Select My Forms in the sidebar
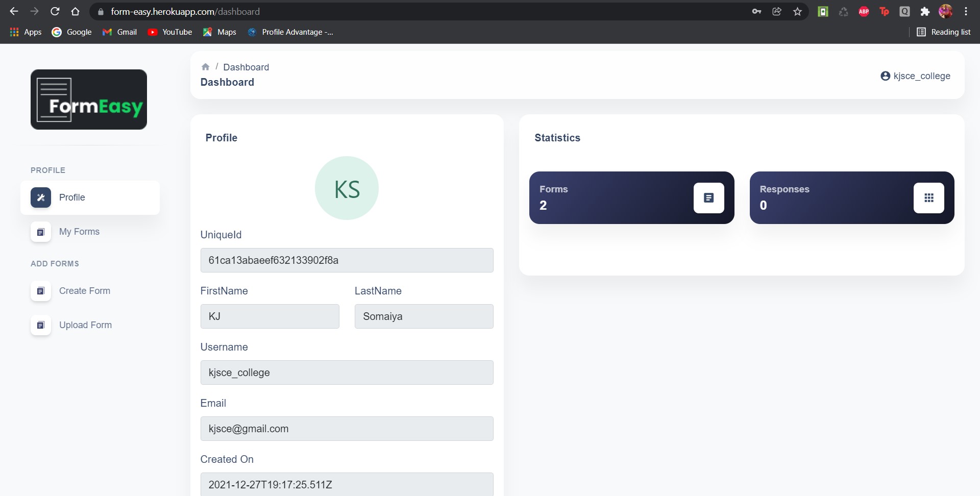This screenshot has height=496, width=980. (x=79, y=232)
